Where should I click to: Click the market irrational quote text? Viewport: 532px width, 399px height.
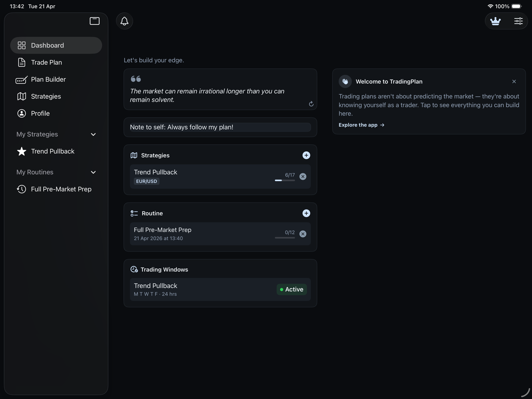click(x=207, y=95)
